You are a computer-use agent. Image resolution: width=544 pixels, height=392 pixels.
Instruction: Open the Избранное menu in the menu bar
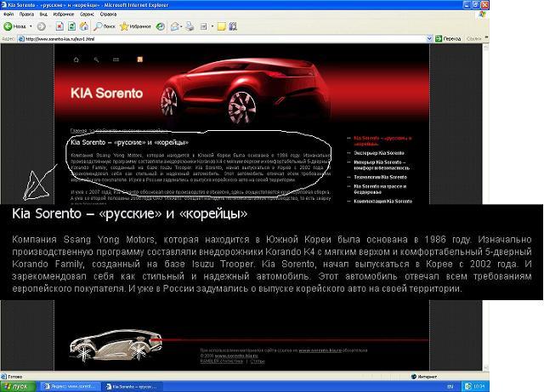62,14
